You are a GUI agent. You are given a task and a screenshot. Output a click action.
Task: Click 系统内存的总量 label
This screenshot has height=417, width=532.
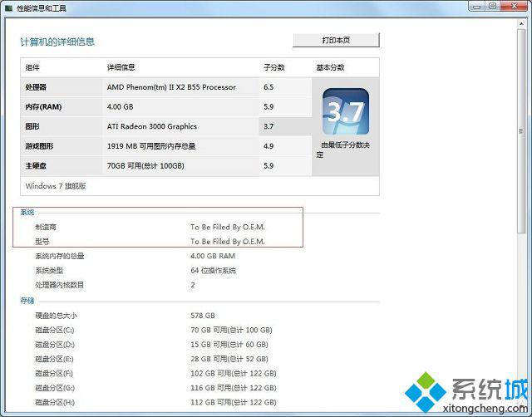coord(60,256)
